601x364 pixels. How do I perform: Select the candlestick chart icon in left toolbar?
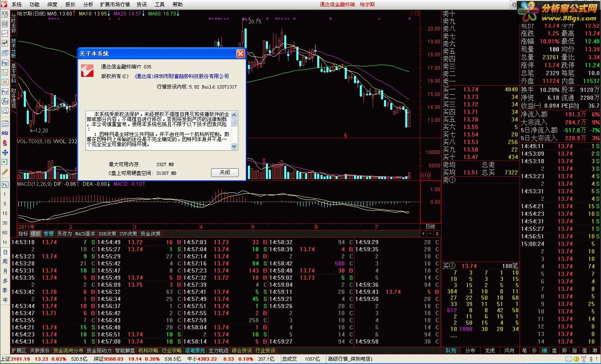5,43
